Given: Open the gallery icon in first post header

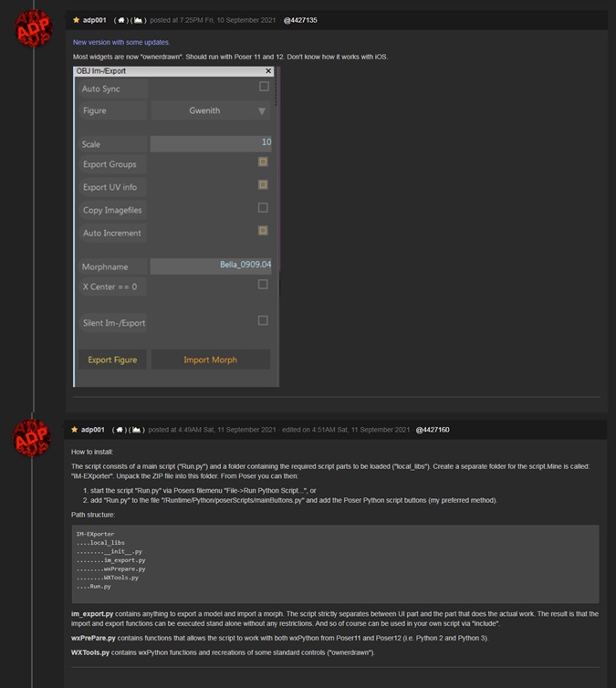Looking at the screenshot, I should click(138, 20).
